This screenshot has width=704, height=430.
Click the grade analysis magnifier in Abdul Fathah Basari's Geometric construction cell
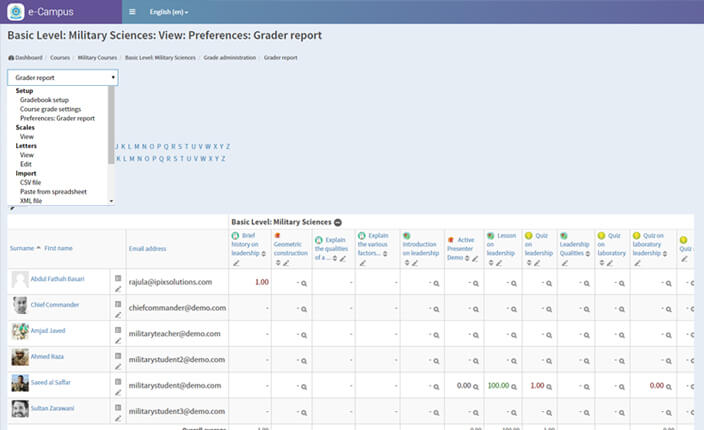pos(304,284)
